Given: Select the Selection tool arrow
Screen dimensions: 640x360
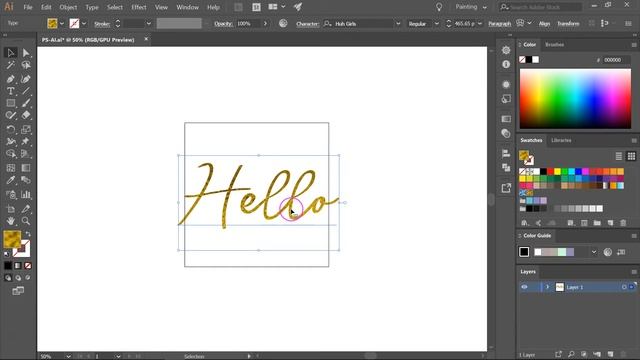Looking at the screenshot, I should click(11, 53).
